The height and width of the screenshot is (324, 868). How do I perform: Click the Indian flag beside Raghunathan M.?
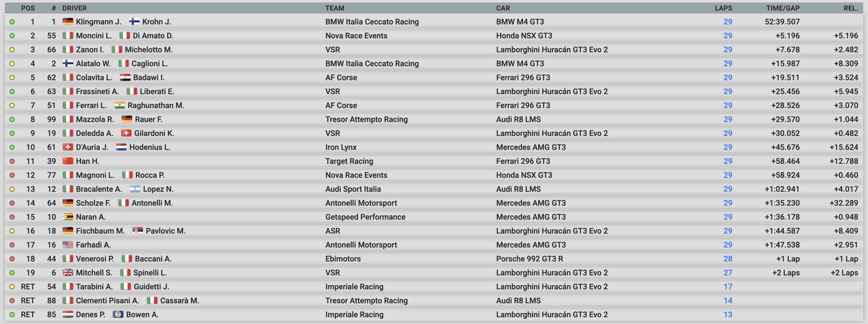pos(119,105)
